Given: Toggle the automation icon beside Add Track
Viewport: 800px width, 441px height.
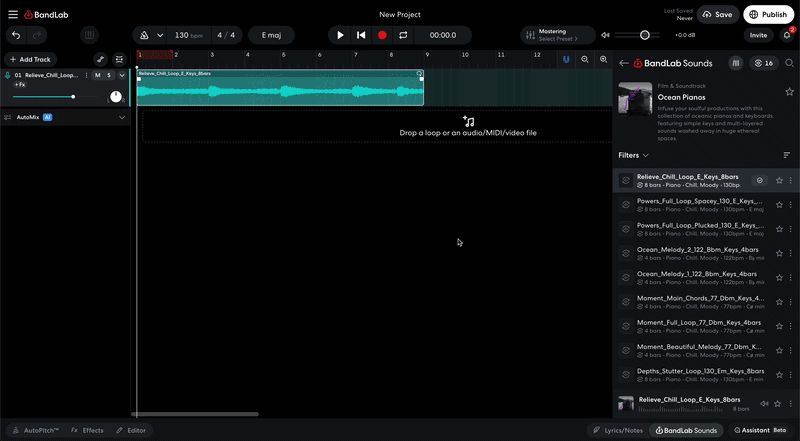Looking at the screenshot, I should (101, 60).
